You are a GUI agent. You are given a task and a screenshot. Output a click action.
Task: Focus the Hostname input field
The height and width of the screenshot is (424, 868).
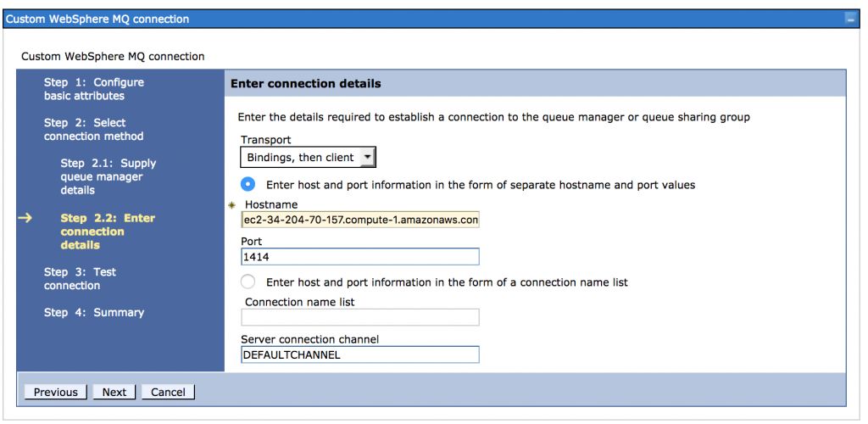(x=360, y=220)
